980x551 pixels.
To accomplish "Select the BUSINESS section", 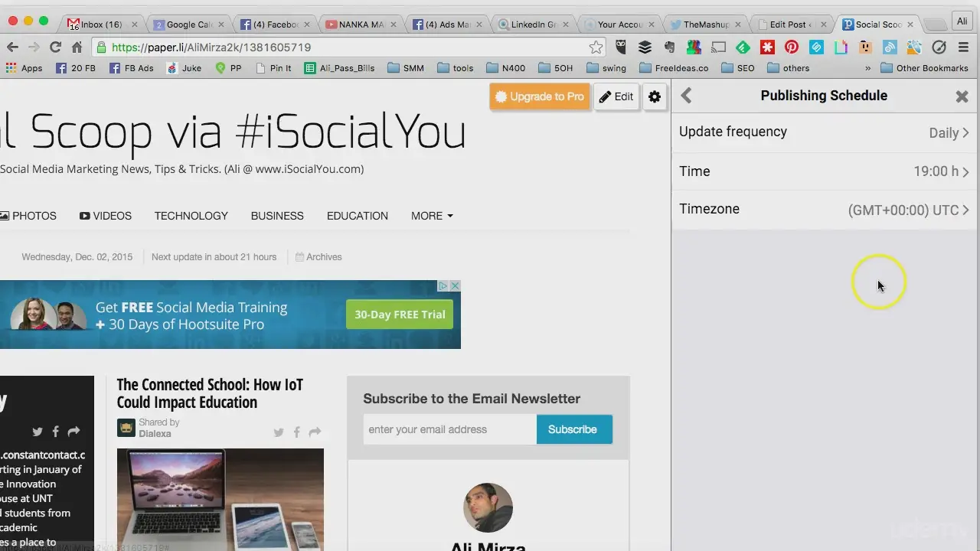I will 277,216.
